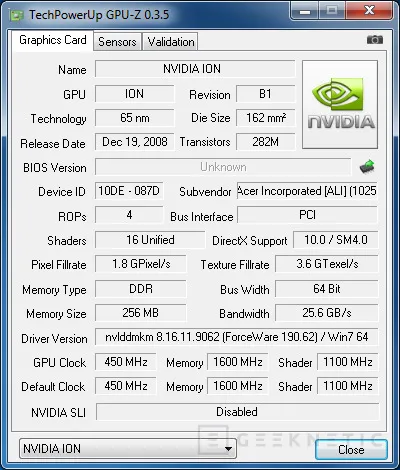Click the Release Date value Dec 19, 2008
400x470 pixels.
134,142
